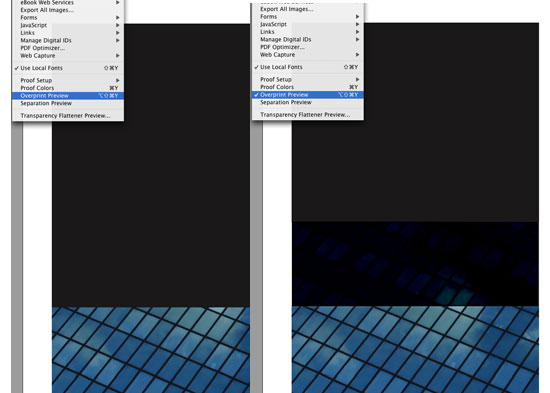
Task: Expand Web Capture submenu arrow in right menu
Action: [357, 55]
